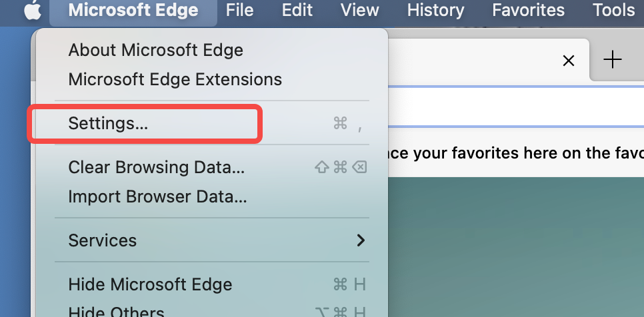644x317 pixels.
Task: Choose Import Browser Data…
Action: [157, 196]
